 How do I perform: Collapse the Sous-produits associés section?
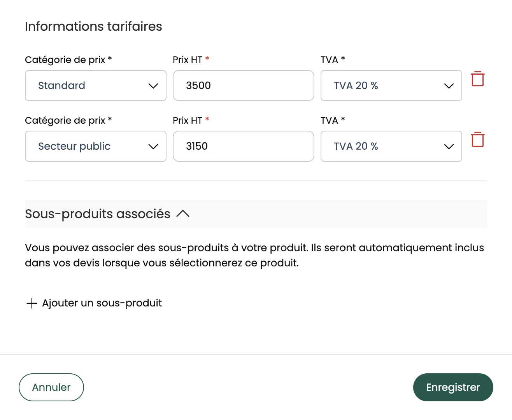point(183,213)
